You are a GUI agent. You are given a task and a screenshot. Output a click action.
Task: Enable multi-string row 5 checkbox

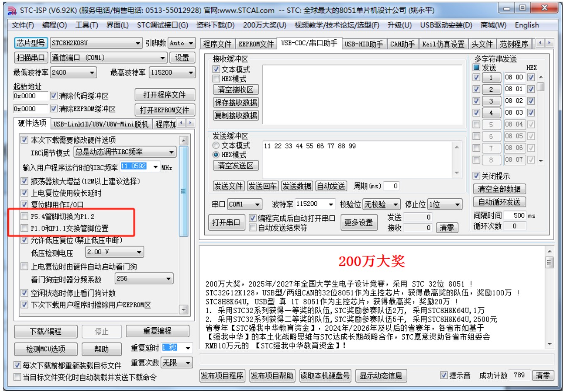(476, 124)
